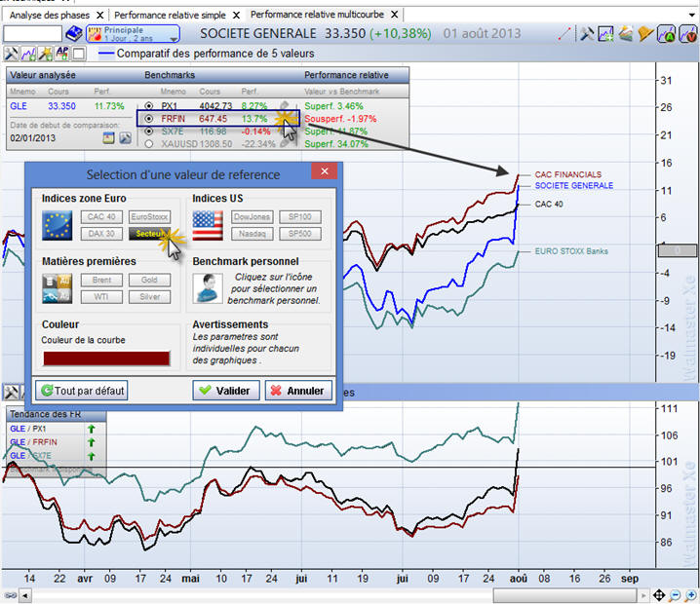Click the magic wand tool icon
Screen dimensions: 700x604
pos(45,54)
